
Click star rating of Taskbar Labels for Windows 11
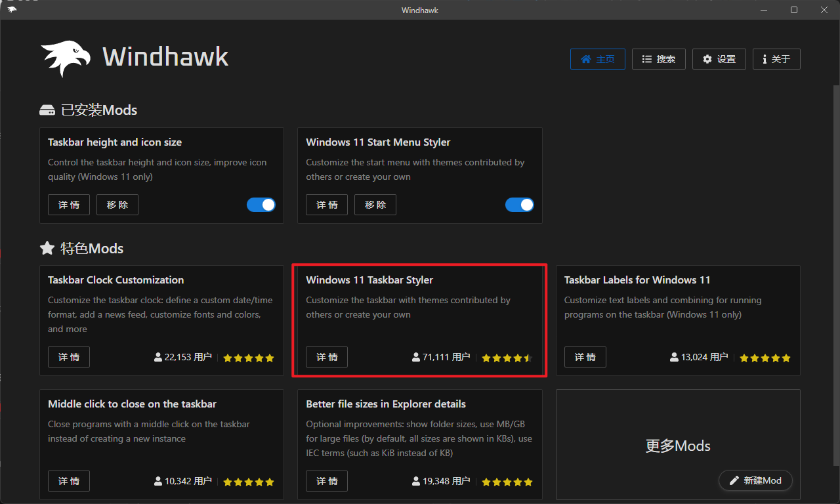pos(765,358)
